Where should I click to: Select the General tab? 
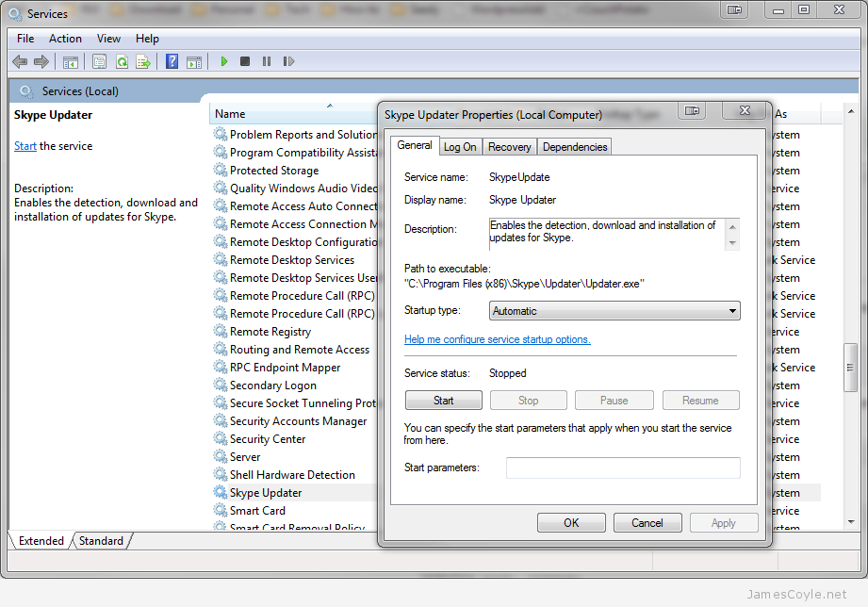415,145
